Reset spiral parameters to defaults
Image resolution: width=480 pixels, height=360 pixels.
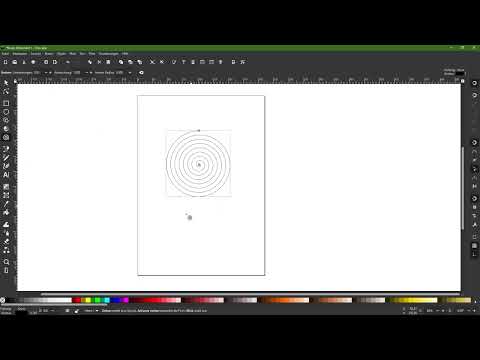(141, 72)
